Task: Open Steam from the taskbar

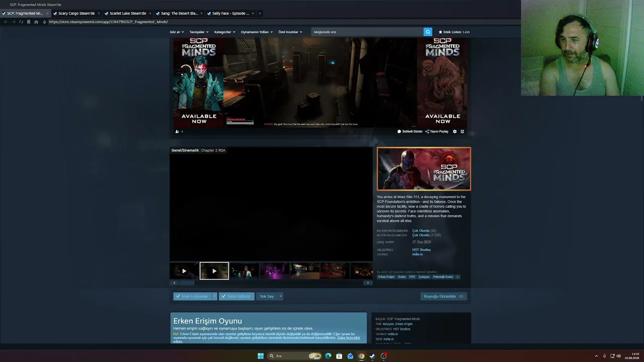Action: click(372, 356)
